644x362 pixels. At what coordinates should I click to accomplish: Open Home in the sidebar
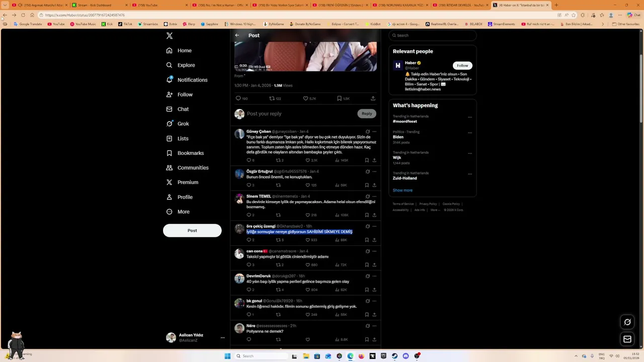tap(179, 50)
